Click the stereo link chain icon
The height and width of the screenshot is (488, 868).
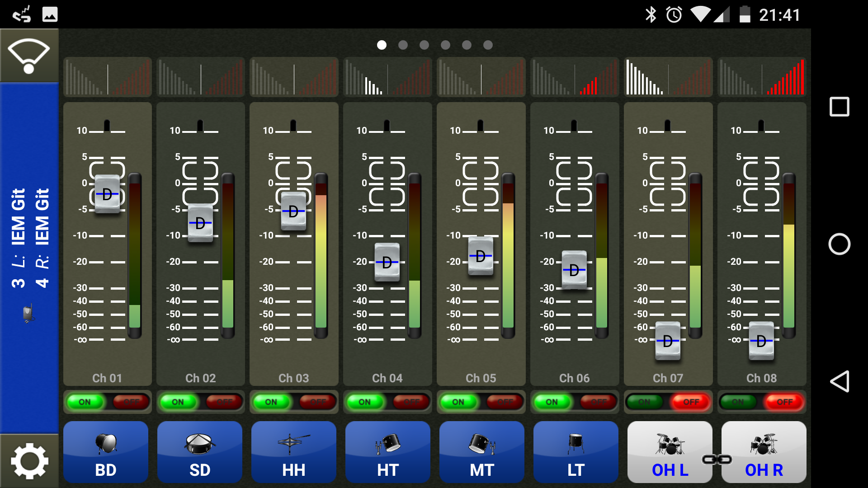(717, 460)
